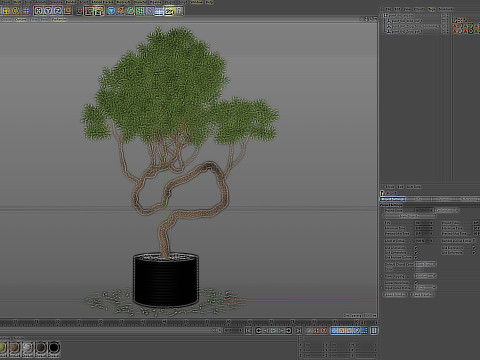The image size is (480, 360).
Task: Open the Render Settings icon
Action: pyautogui.click(x=99, y=11)
